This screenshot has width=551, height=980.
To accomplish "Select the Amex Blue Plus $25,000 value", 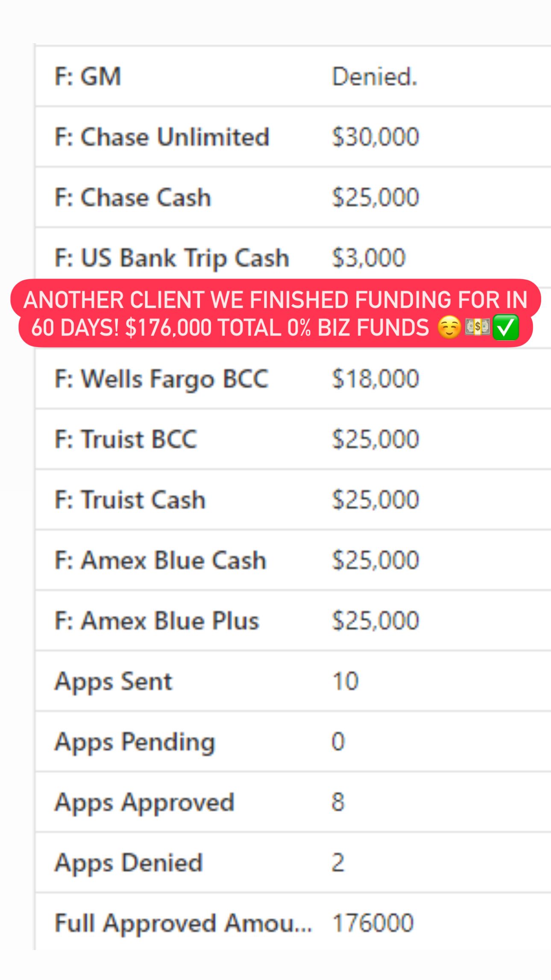I will coord(375,621).
